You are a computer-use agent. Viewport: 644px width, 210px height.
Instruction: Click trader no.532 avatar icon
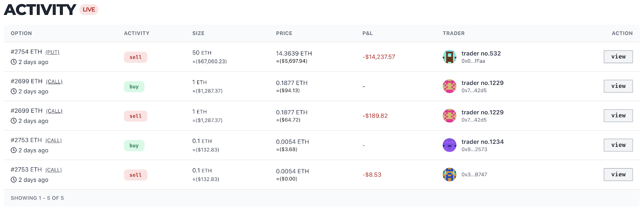[449, 57]
